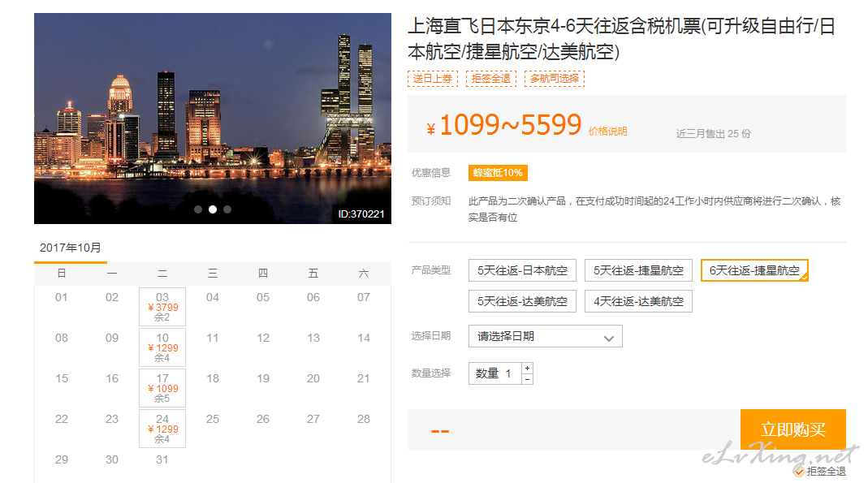Select product type 5天往返-日本航空

point(522,270)
